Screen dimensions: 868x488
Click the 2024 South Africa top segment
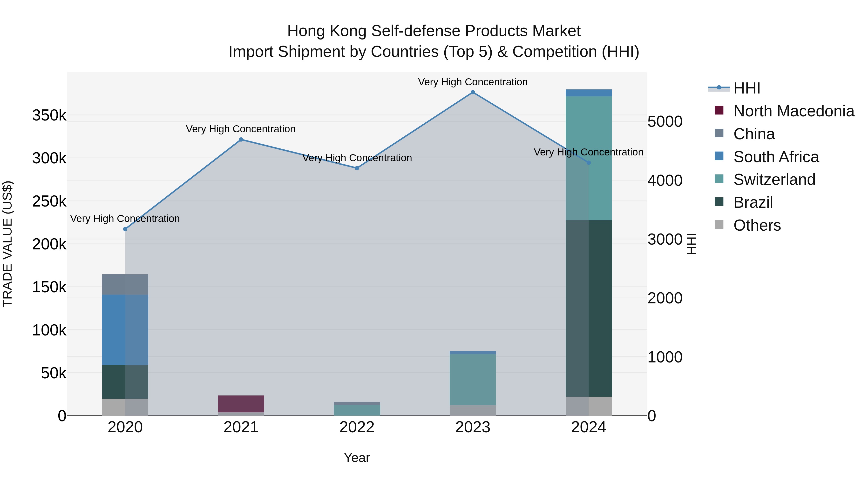pos(589,93)
